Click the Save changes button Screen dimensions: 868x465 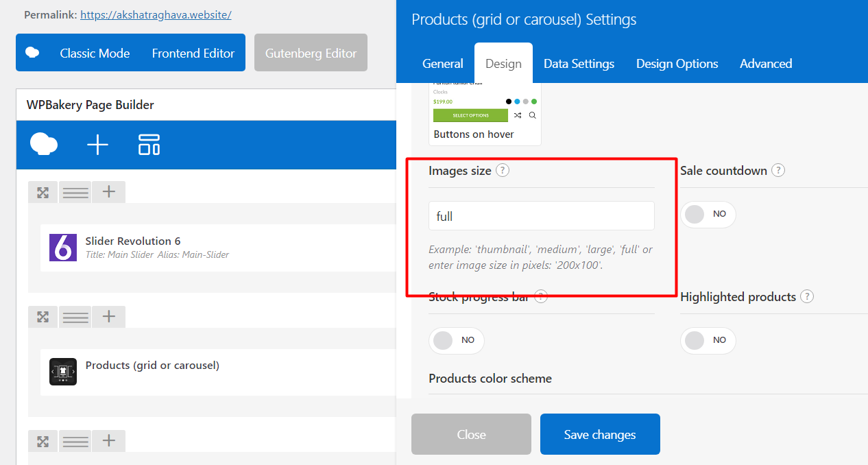pyautogui.click(x=600, y=434)
